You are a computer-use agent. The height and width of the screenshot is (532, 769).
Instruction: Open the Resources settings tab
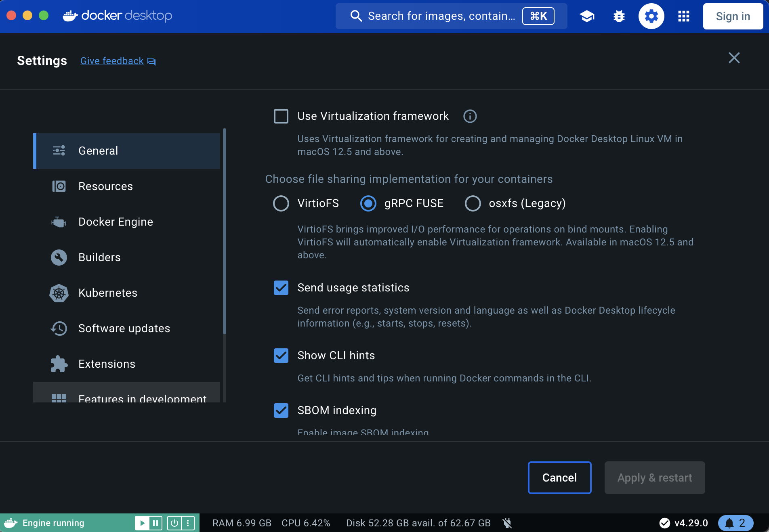pyautogui.click(x=126, y=186)
